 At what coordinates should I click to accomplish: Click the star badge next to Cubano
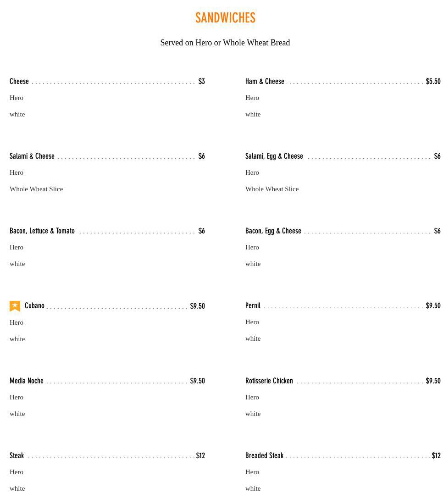[x=15, y=306]
